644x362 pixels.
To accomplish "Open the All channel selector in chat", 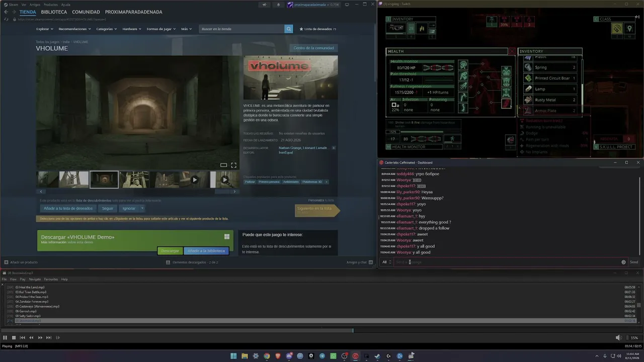I will point(386,262).
